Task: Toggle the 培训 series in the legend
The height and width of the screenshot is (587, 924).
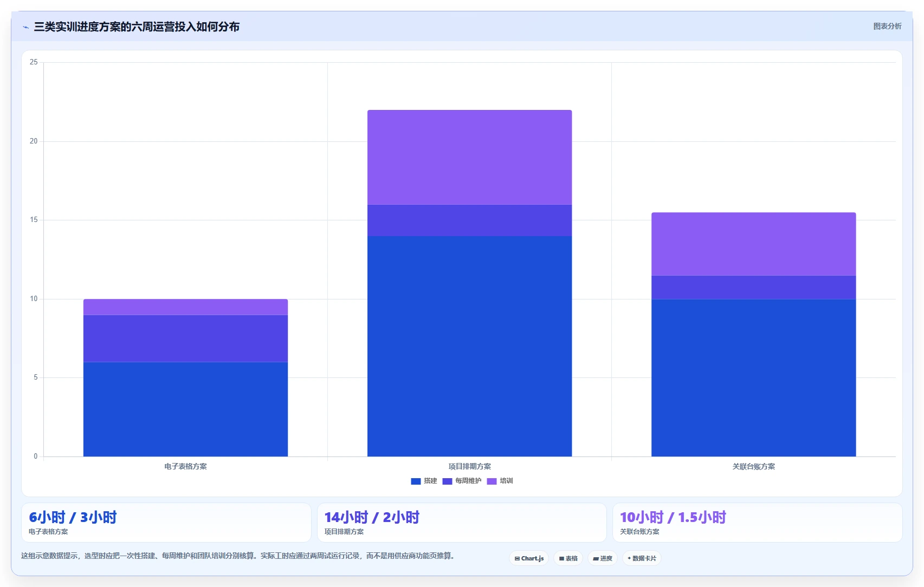Action: pos(500,481)
